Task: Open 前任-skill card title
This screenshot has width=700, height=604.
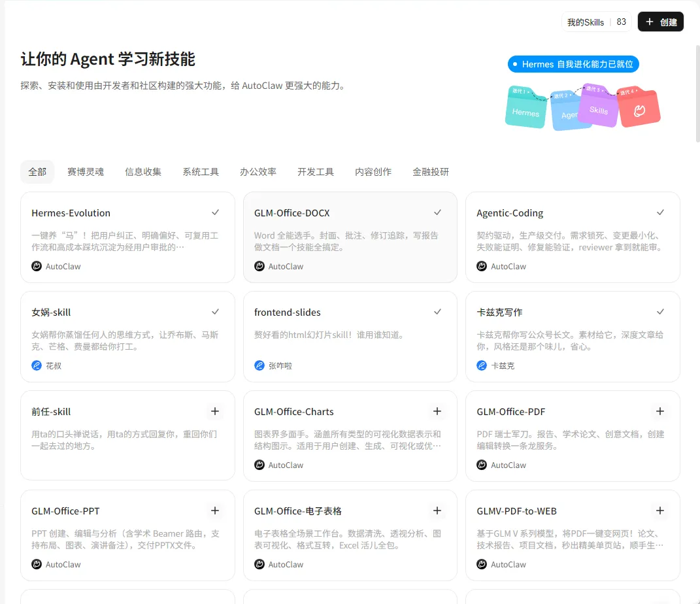Action: coord(51,412)
